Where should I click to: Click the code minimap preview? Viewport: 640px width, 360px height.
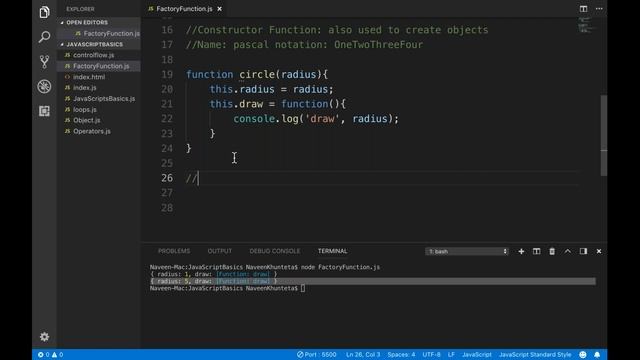(586, 26)
